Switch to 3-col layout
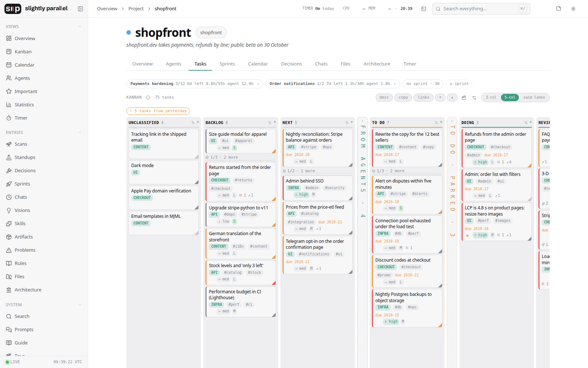588x368 pixels. (491, 98)
